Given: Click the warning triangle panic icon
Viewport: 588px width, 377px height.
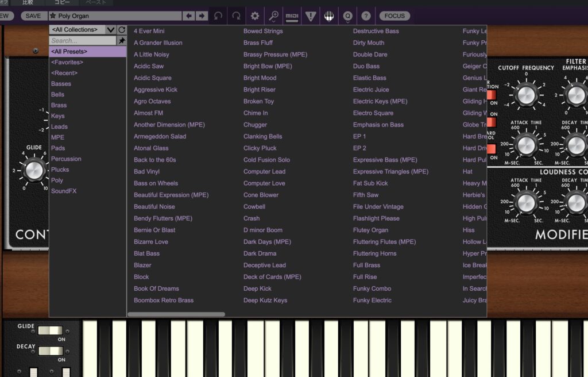Looking at the screenshot, I should point(311,16).
